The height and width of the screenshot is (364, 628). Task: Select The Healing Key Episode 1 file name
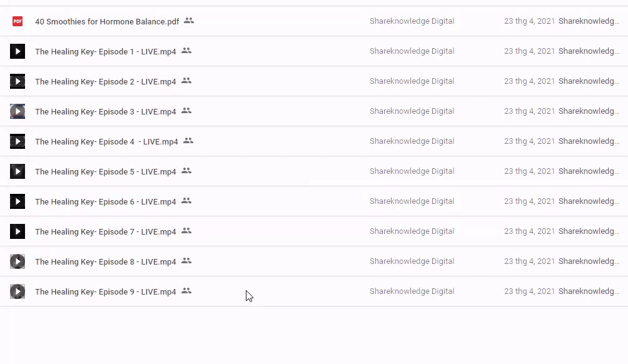[x=105, y=52]
